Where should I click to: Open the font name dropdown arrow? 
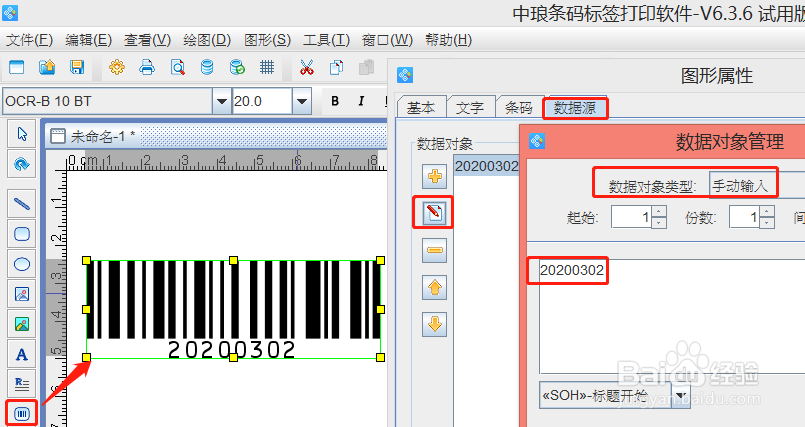coord(222,101)
